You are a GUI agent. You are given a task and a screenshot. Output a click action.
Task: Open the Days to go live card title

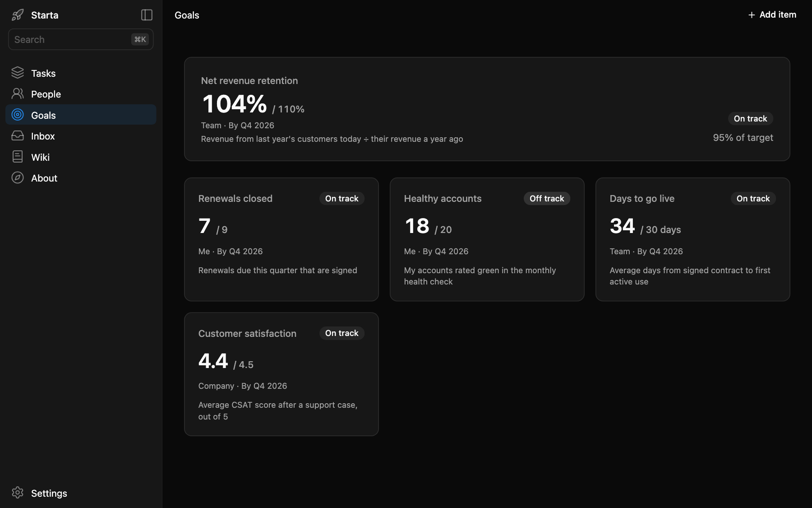(x=642, y=198)
